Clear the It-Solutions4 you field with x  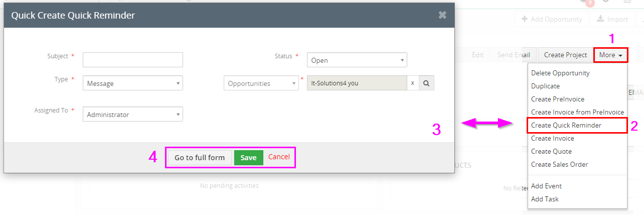tap(412, 83)
